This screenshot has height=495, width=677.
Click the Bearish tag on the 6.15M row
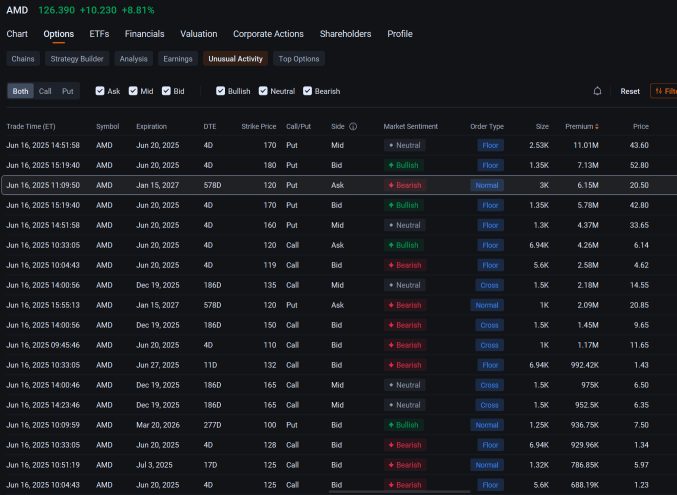point(405,185)
